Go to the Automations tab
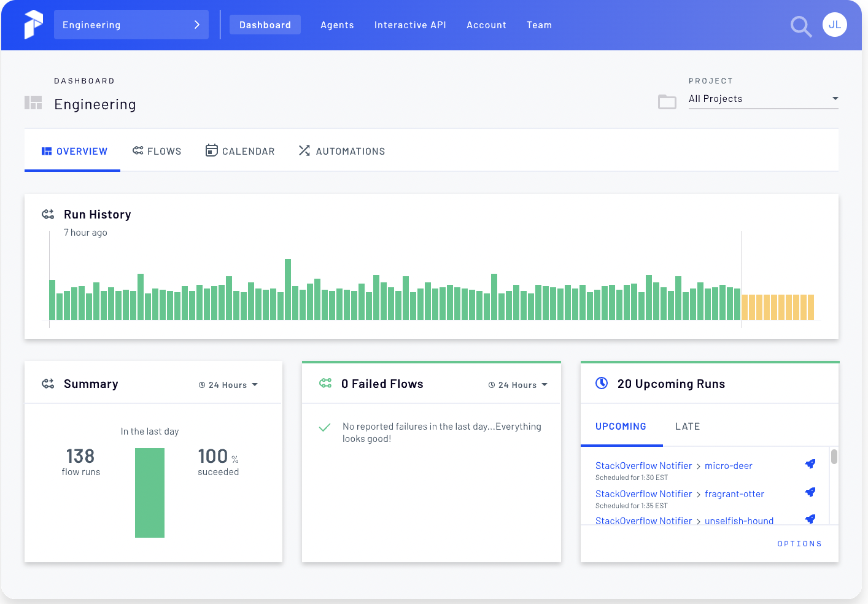The width and height of the screenshot is (868, 604). [x=342, y=151]
